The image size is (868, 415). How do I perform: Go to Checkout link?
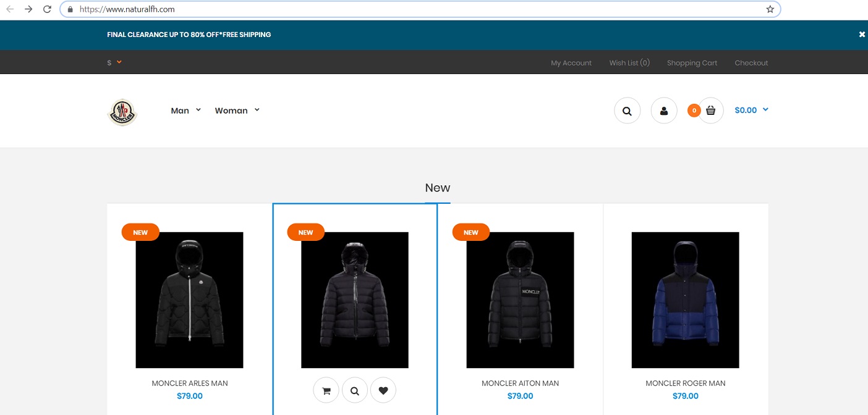click(751, 63)
